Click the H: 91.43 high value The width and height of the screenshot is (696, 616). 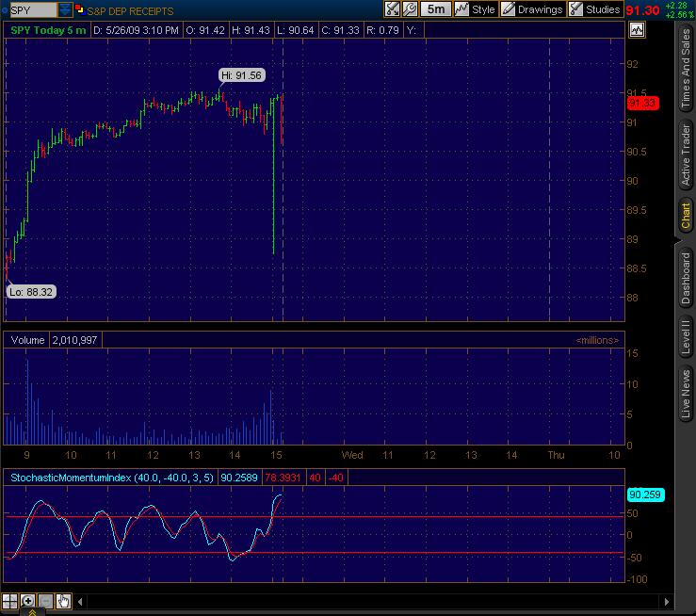click(x=251, y=31)
